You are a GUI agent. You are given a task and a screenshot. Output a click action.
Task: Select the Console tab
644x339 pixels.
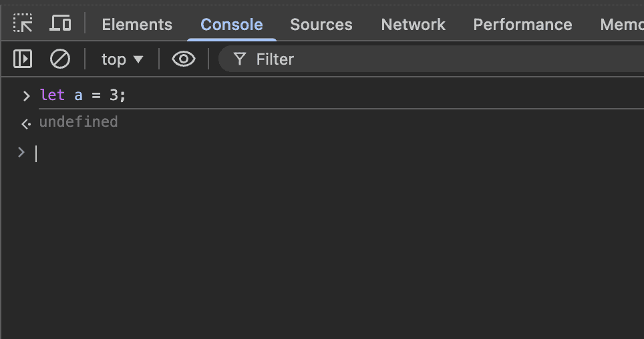pos(232,25)
